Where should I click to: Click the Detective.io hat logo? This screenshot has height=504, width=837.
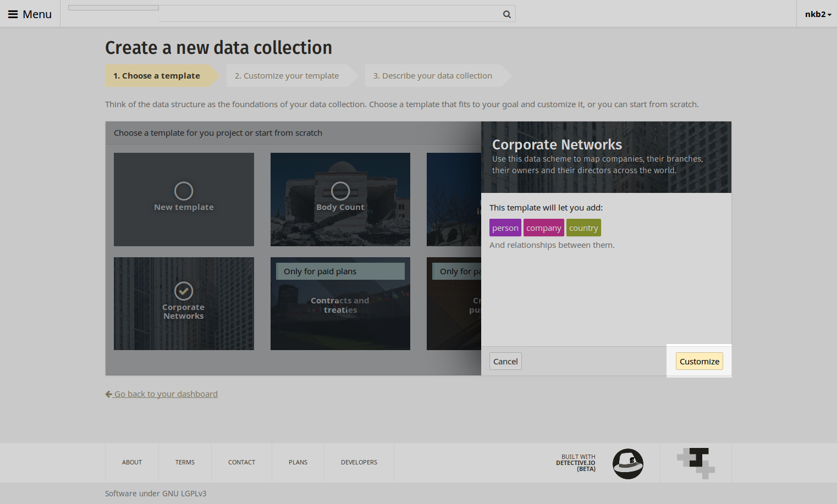click(628, 463)
